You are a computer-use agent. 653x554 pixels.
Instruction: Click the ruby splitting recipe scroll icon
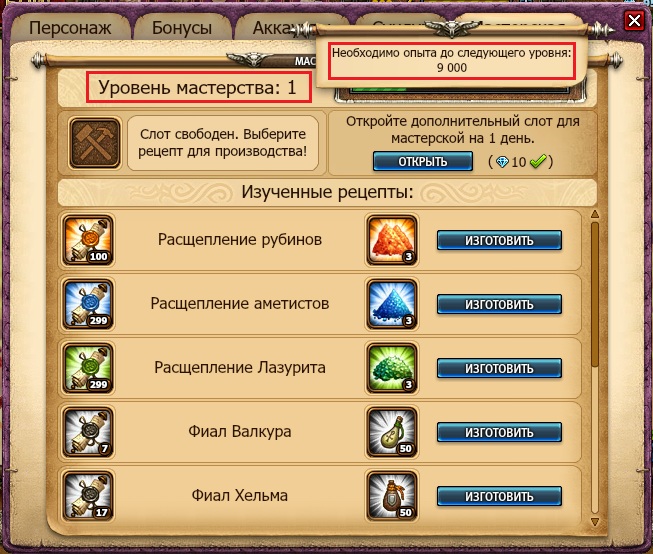pyautogui.click(x=88, y=240)
